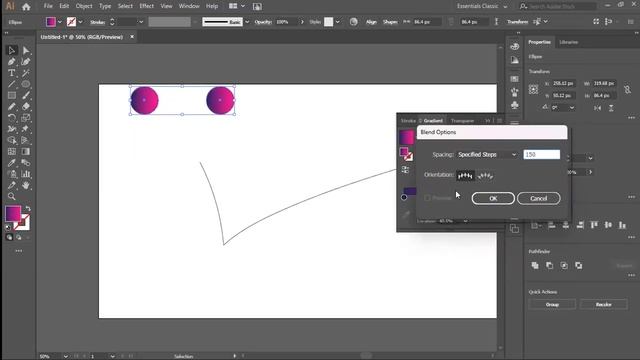Select the Gradient tool
Viewport: 640px width, 360px height.
(x=26, y=151)
